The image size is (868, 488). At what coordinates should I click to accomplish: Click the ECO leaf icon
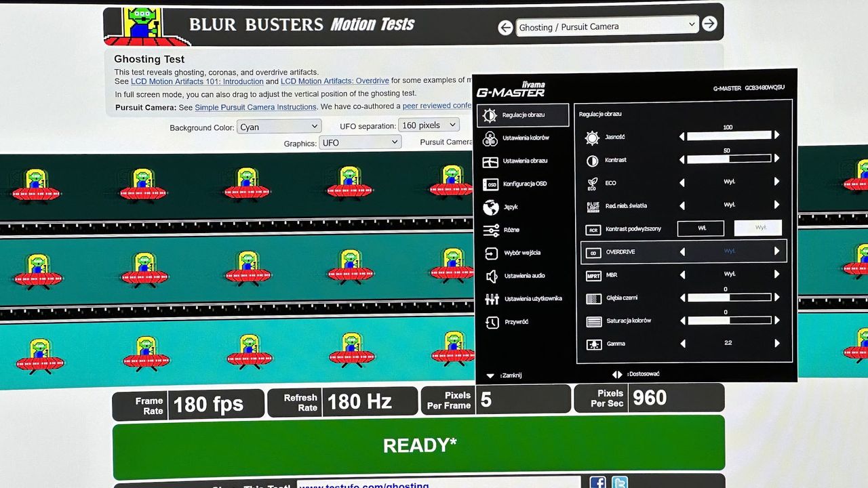tap(592, 184)
